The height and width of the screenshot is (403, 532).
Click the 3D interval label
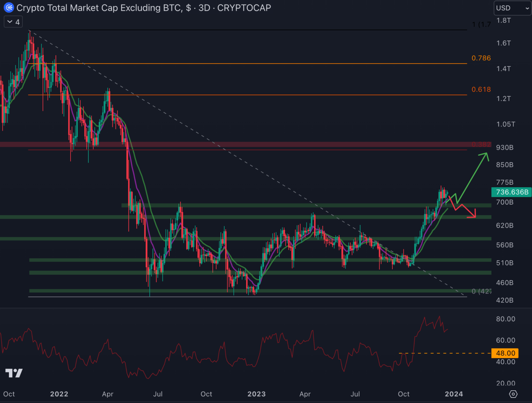[x=204, y=8]
